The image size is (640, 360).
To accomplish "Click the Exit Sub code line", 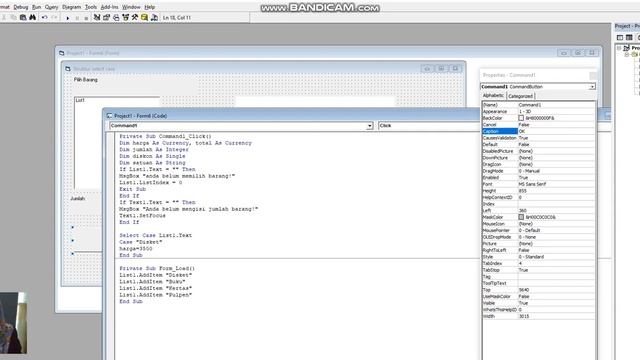I will click(x=132, y=189).
